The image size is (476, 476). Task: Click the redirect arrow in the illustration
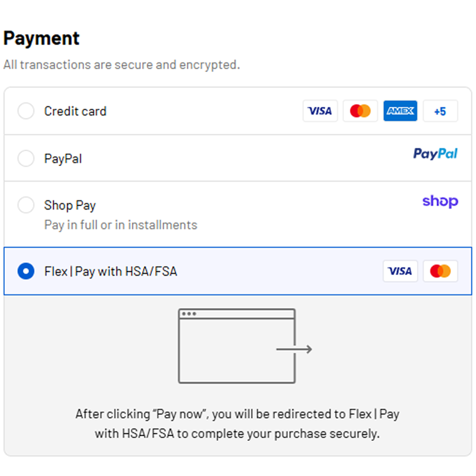click(x=295, y=349)
